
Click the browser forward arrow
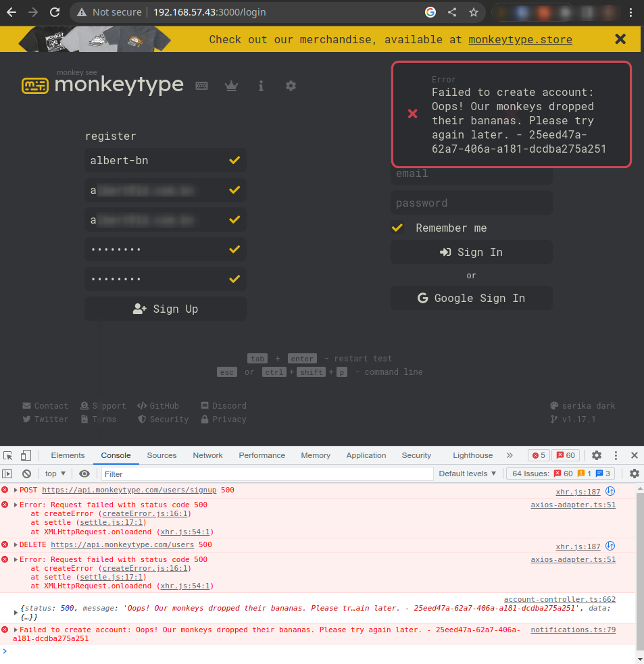click(x=32, y=12)
